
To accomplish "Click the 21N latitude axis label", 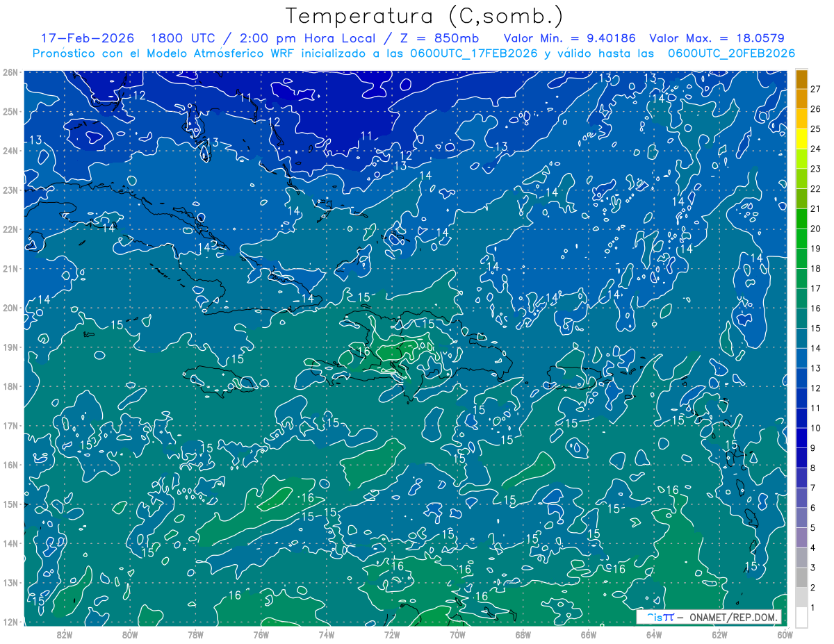I will coord(10,269).
